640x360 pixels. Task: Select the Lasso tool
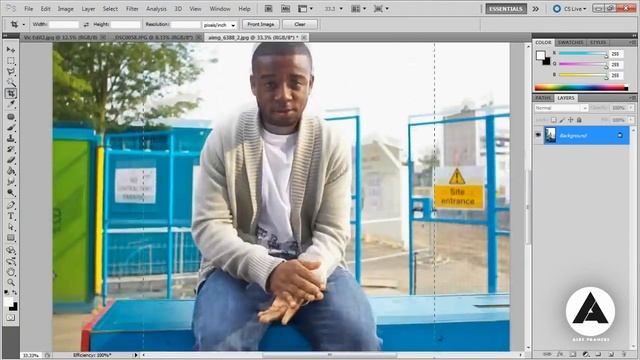pyautogui.click(x=11, y=72)
